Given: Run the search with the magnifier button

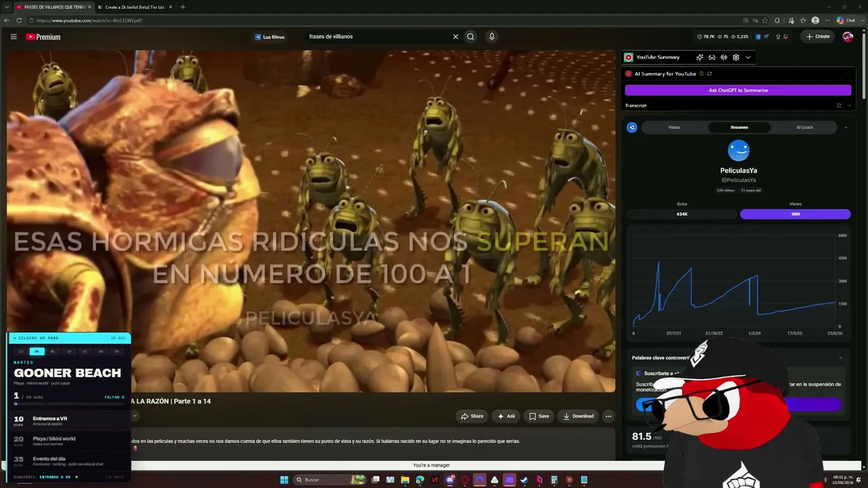Looking at the screenshot, I should 471,37.
